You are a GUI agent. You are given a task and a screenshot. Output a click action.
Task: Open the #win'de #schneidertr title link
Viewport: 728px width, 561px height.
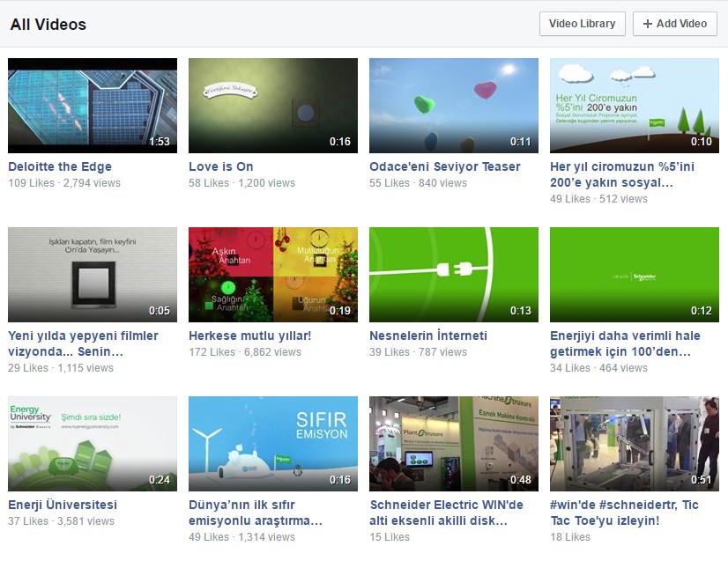click(x=625, y=513)
